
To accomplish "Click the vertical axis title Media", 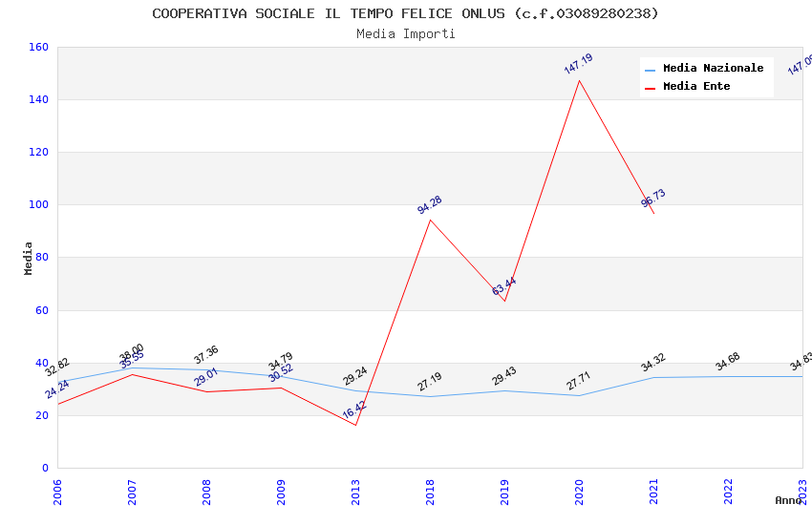I will pos(28,258).
